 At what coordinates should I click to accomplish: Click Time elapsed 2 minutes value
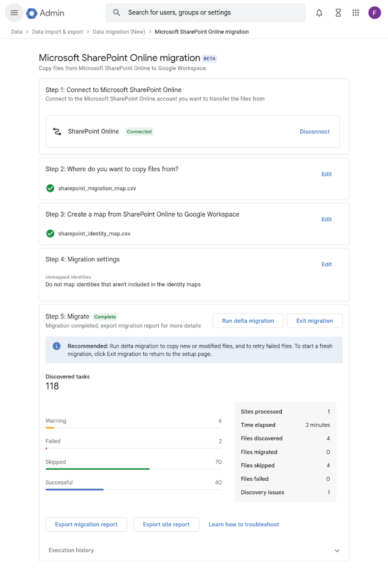[318, 425]
